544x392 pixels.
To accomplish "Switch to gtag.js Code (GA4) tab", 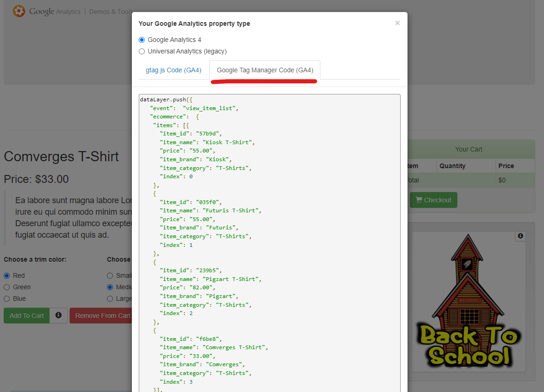I will (173, 70).
